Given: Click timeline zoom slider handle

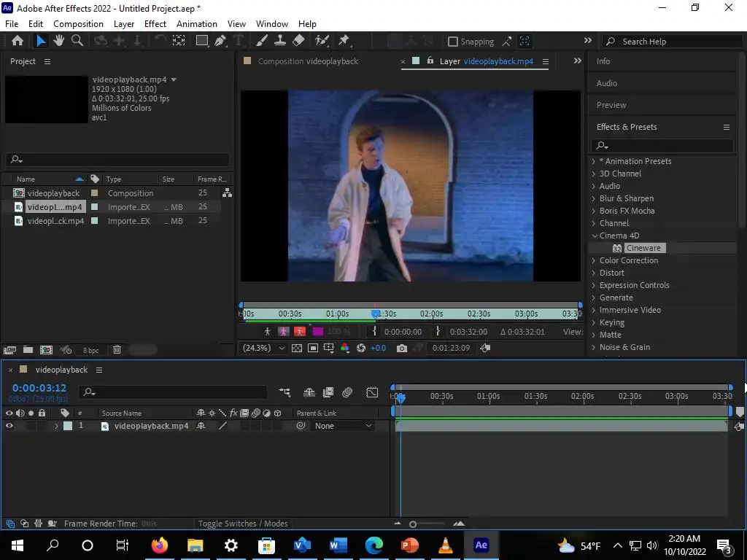Looking at the screenshot, I should pyautogui.click(x=413, y=524).
